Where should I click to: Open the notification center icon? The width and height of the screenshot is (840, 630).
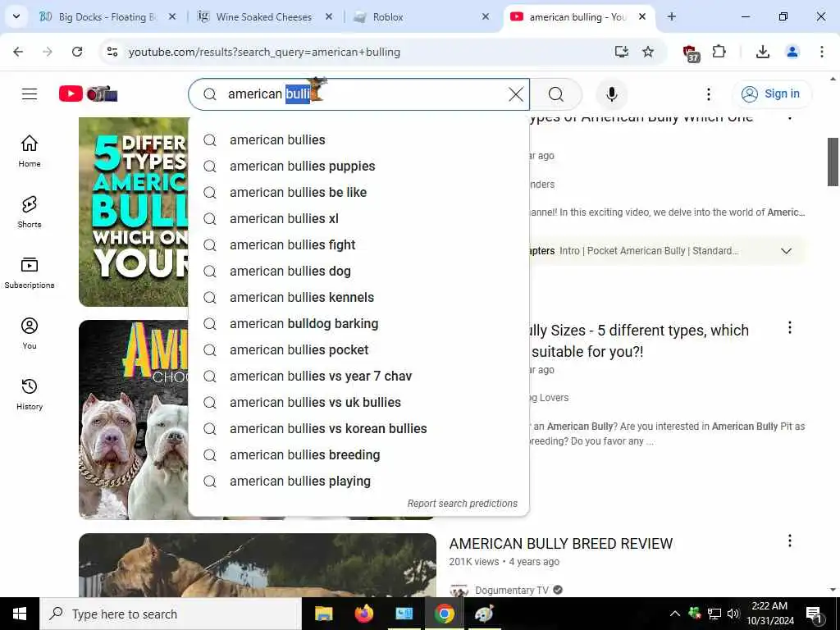click(815, 614)
